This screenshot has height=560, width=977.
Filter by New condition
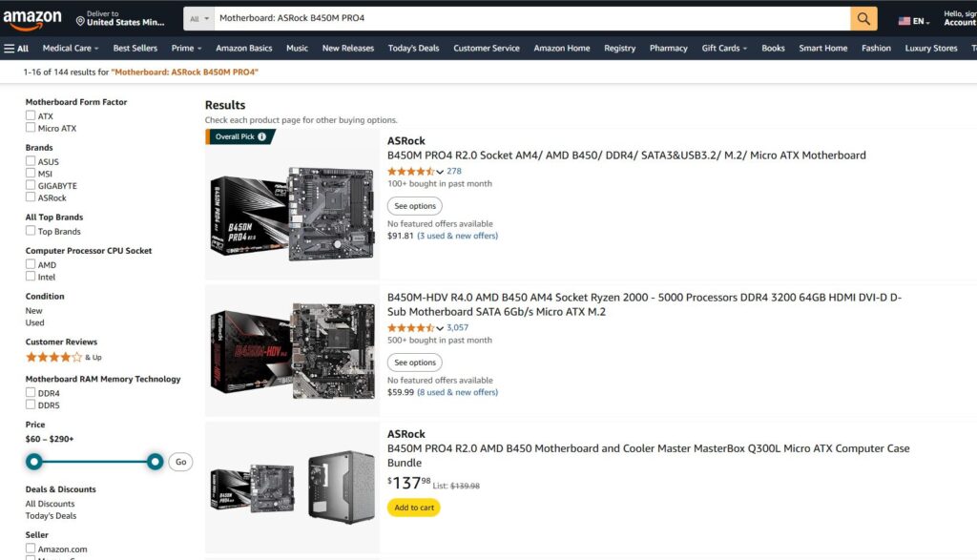[x=34, y=311]
